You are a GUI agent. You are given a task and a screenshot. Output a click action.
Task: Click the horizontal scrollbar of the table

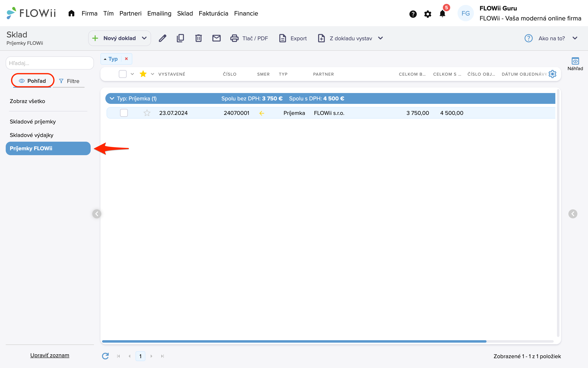[x=294, y=341]
